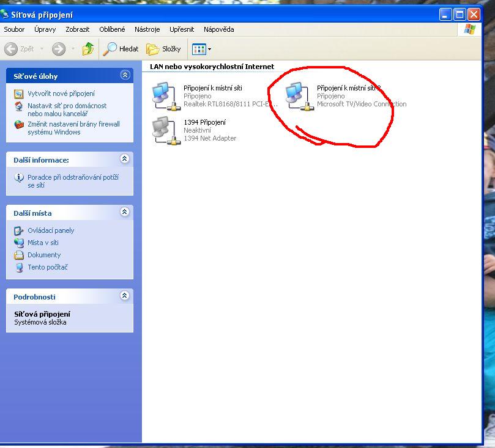Viewport: 495px width, 448px height.
Task: Click the Neaktivní status text
Action: point(197,130)
